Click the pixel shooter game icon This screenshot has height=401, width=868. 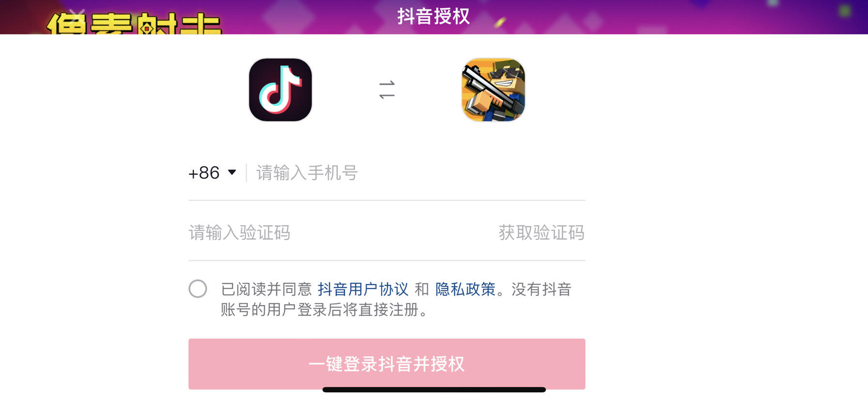click(x=493, y=90)
